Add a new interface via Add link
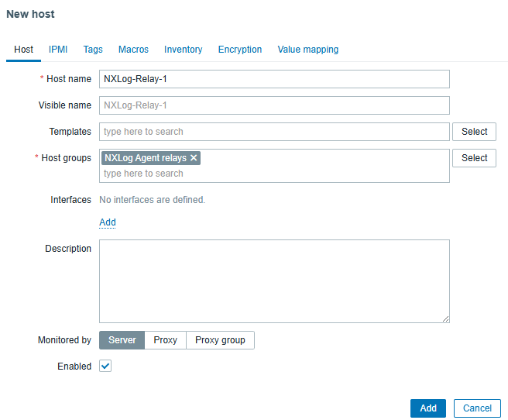Image resolution: width=508 pixels, height=420 pixels. coord(108,222)
